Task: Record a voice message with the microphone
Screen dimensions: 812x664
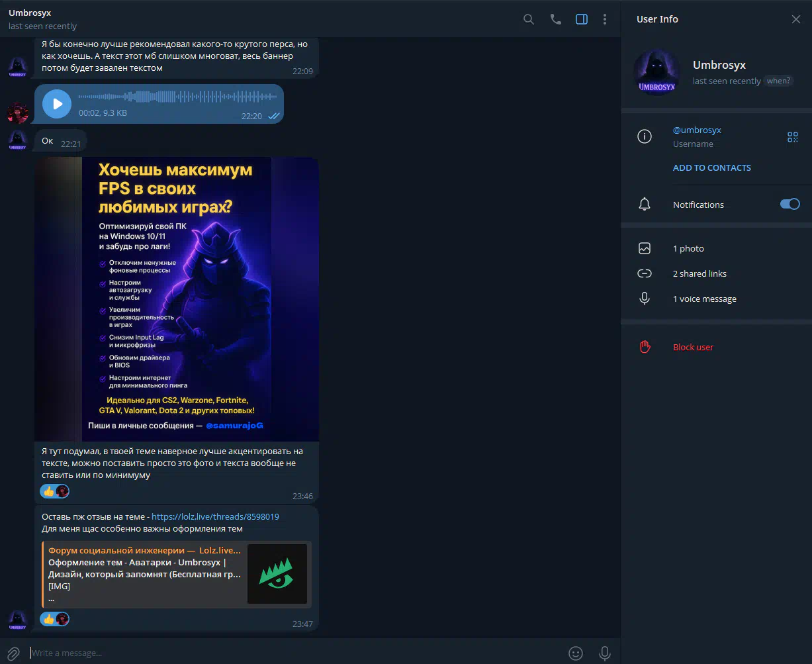Action: point(605,653)
